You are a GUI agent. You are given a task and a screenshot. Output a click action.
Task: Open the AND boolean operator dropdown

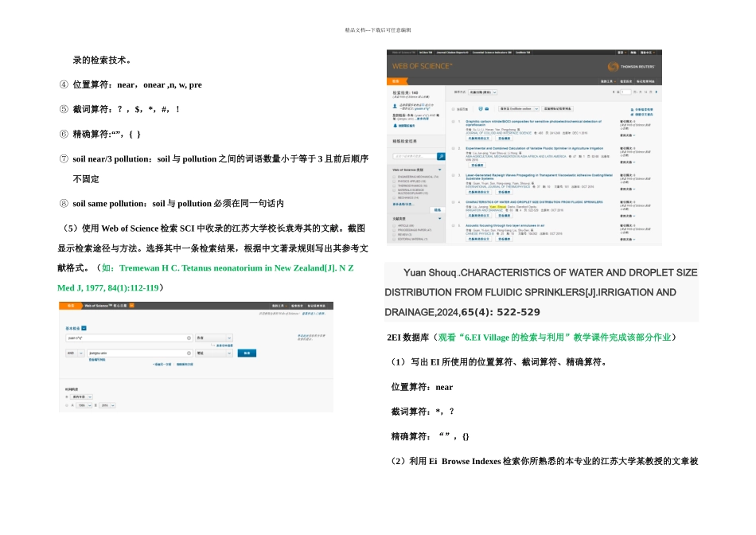tap(76, 353)
